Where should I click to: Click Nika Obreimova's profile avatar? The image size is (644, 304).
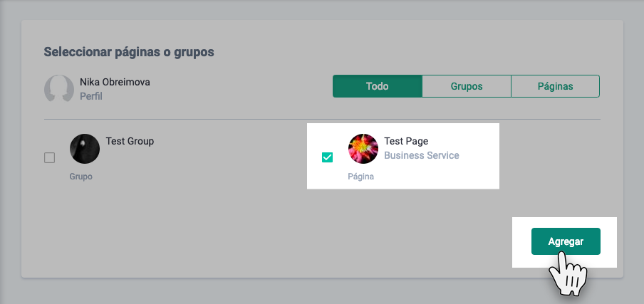point(59,89)
